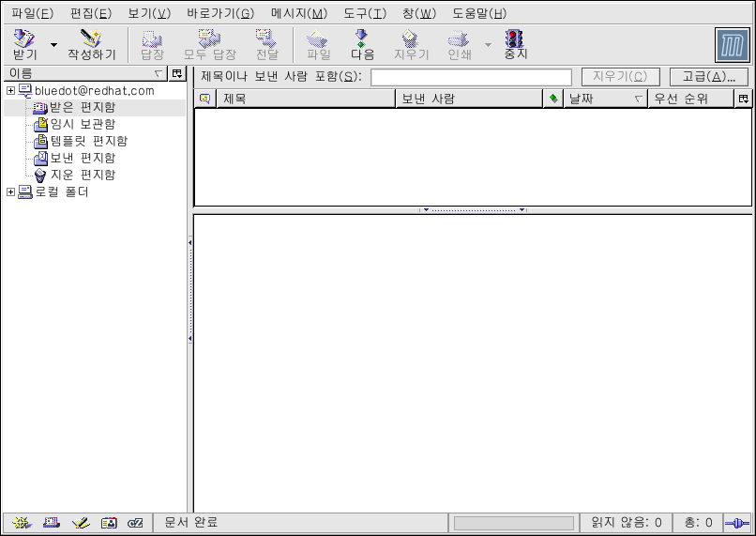756x536 pixels.
Task: Expand the bluedot@redhat.com account tree
Action: (x=10, y=91)
